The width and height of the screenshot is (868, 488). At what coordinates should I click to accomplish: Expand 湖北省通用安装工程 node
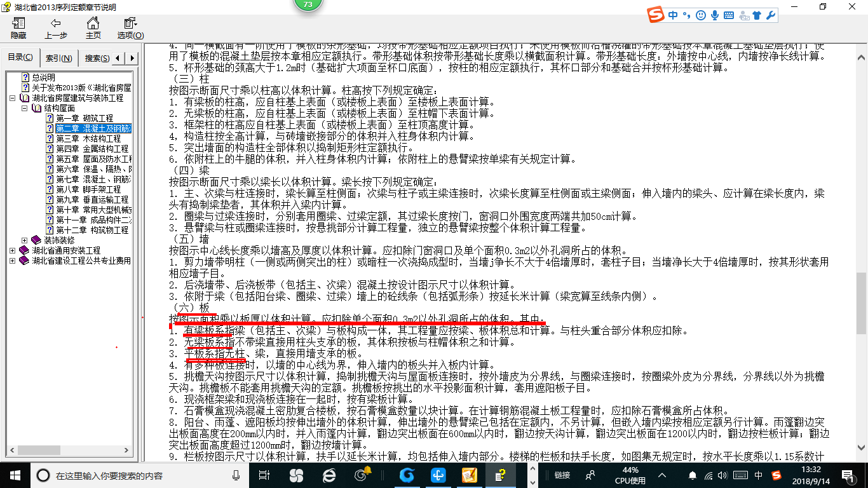[13, 251]
